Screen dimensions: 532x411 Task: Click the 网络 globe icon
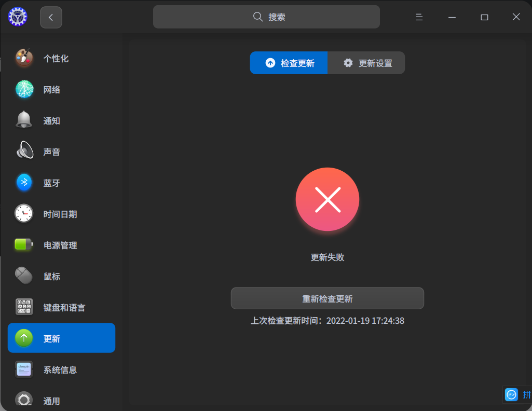[24, 89]
